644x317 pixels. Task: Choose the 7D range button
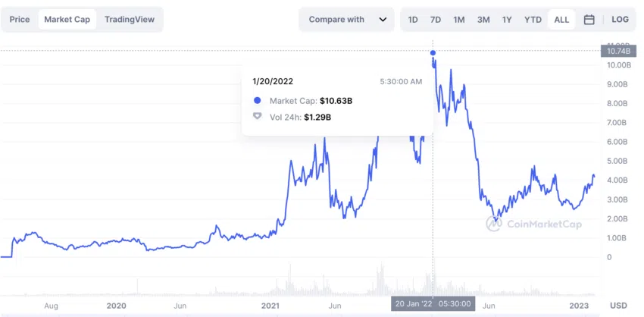[436, 19]
